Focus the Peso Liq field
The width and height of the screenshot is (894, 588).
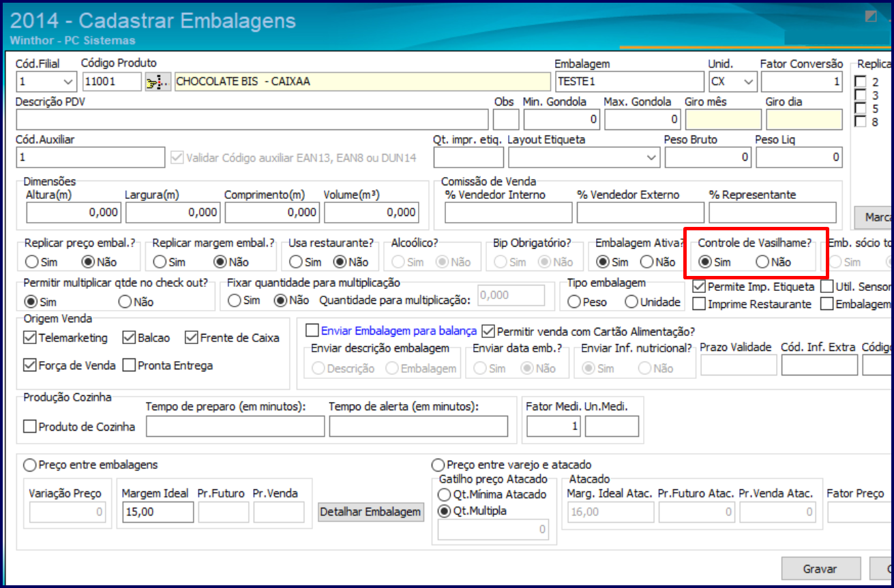click(799, 157)
